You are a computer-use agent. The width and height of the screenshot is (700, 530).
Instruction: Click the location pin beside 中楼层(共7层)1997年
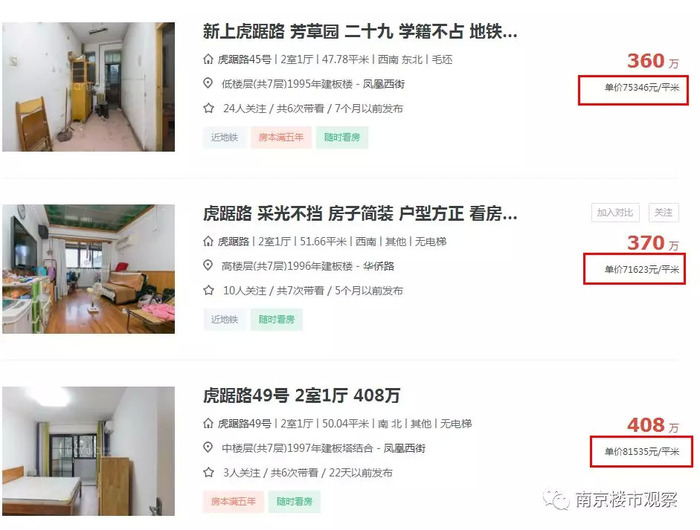coord(208,447)
